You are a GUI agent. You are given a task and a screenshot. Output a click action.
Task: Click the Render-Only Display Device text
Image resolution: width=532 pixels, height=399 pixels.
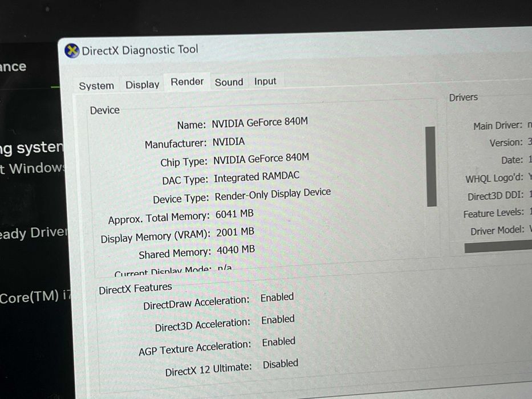[x=273, y=194]
